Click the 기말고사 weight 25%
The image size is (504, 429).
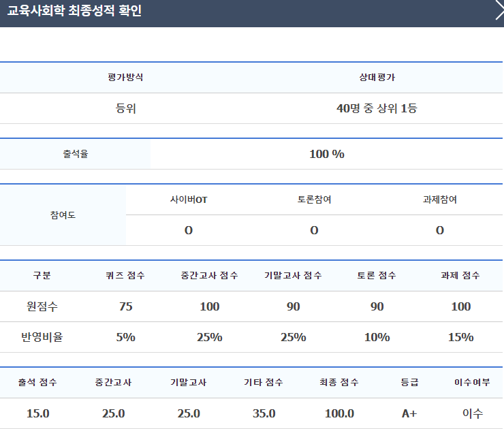293,337
